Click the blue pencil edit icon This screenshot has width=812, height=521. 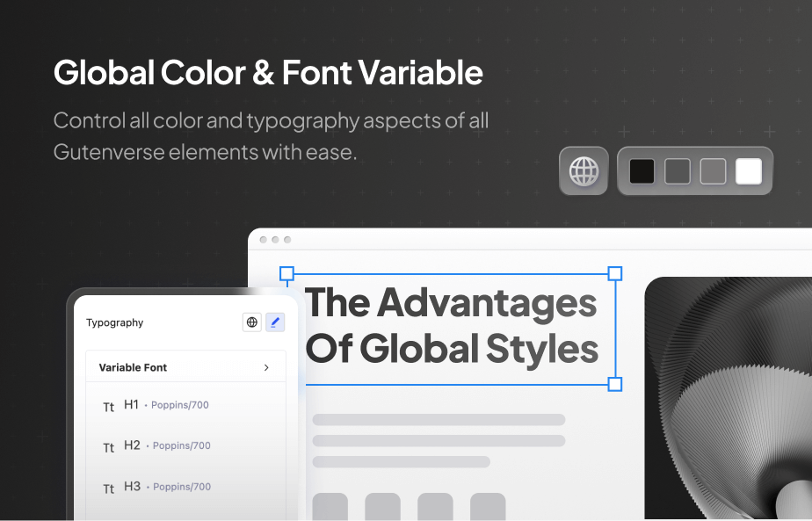(x=275, y=322)
